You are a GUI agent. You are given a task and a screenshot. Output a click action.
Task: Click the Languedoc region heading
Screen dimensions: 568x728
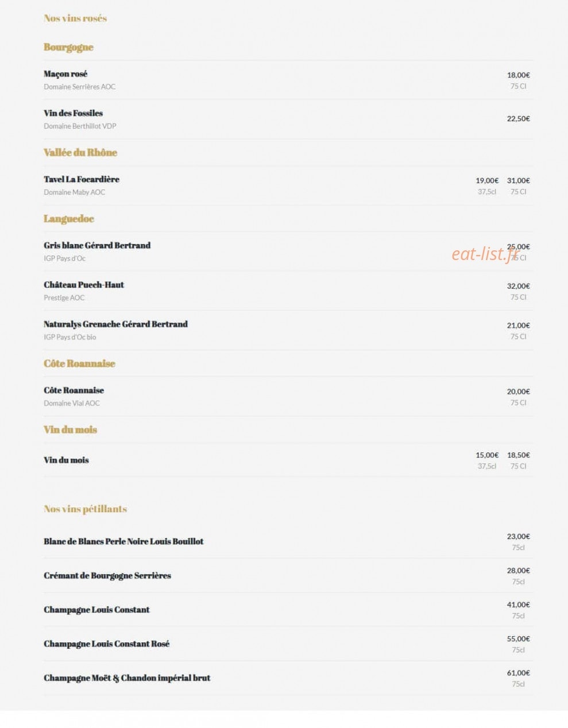[x=68, y=219]
